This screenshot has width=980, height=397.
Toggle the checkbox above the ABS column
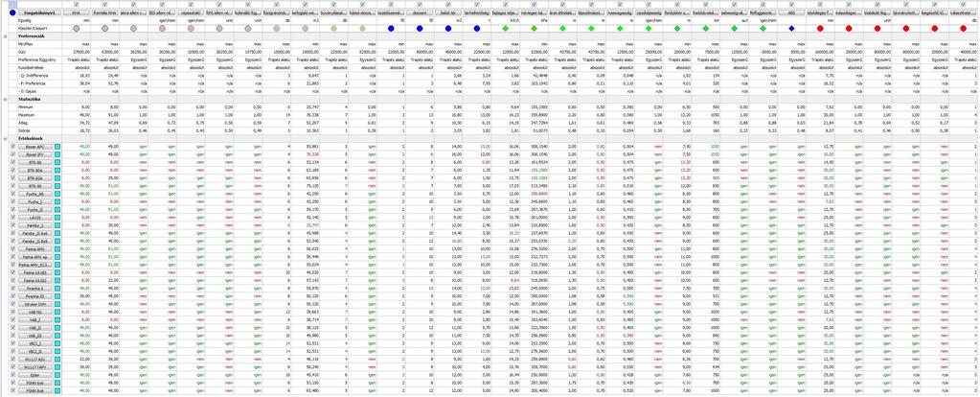click(x=792, y=4)
